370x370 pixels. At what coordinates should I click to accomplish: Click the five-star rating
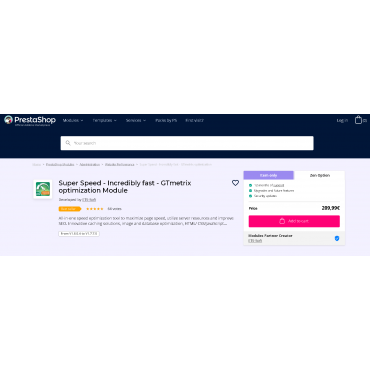pyautogui.click(x=95, y=209)
